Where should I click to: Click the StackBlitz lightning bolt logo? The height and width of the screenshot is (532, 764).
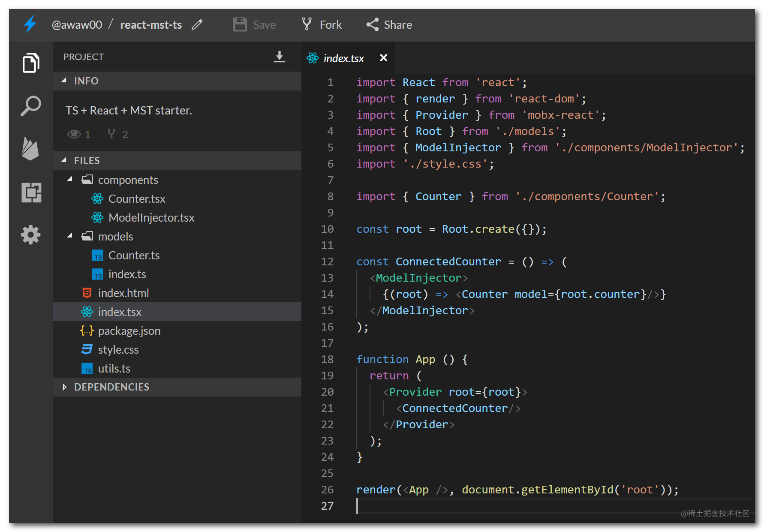(x=30, y=24)
